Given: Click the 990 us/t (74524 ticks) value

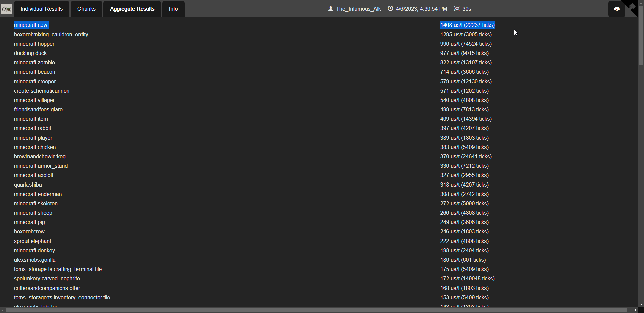Looking at the screenshot, I should coord(466,44).
